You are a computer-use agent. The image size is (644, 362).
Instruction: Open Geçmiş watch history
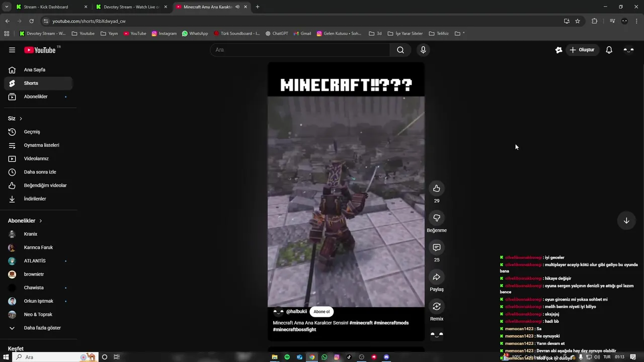pyautogui.click(x=38, y=132)
